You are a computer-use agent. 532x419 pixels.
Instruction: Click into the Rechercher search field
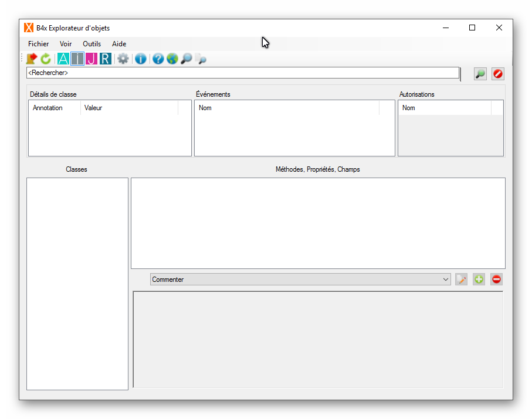tap(243, 73)
